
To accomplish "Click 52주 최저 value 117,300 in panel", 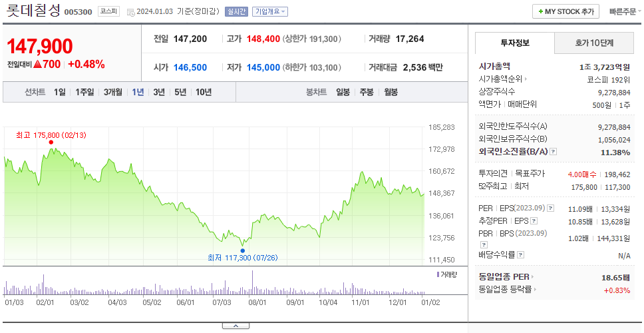I will tap(617, 187).
